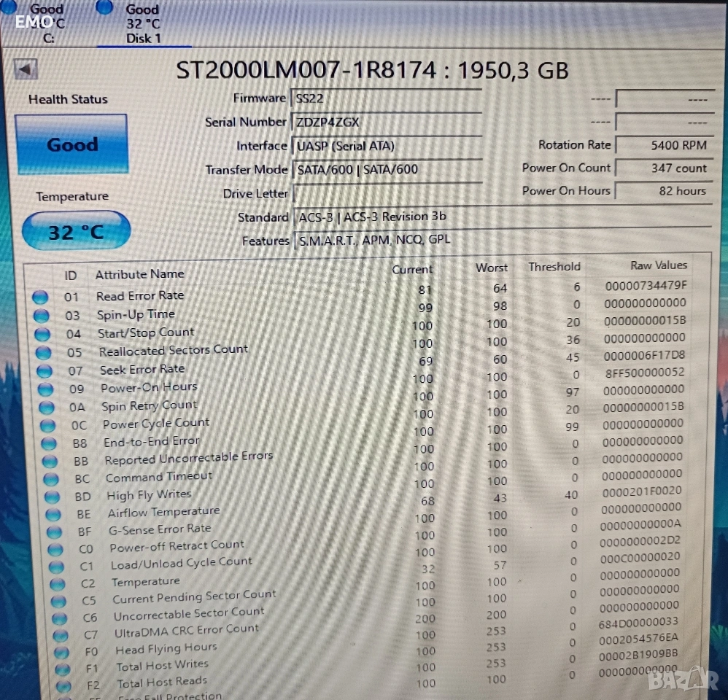Screen dimensions: 728x700
Task: Click status icon for Head Flying Hours
Action: pyautogui.click(x=61, y=652)
